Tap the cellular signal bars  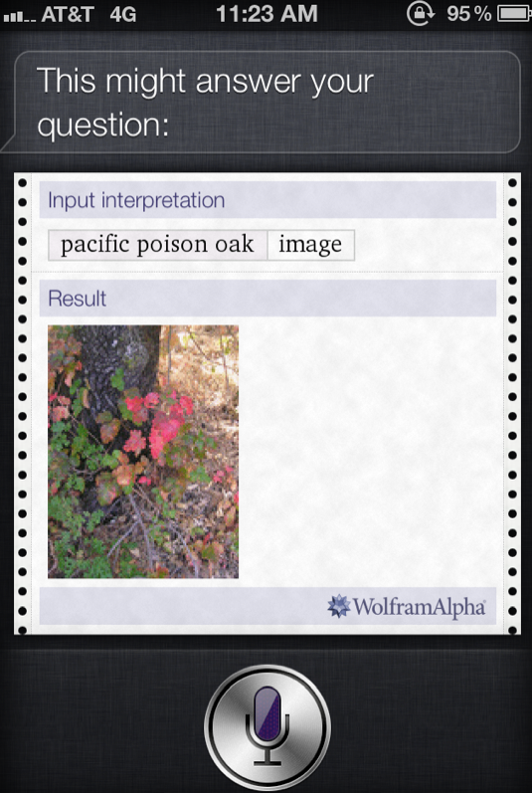pos(19,17)
